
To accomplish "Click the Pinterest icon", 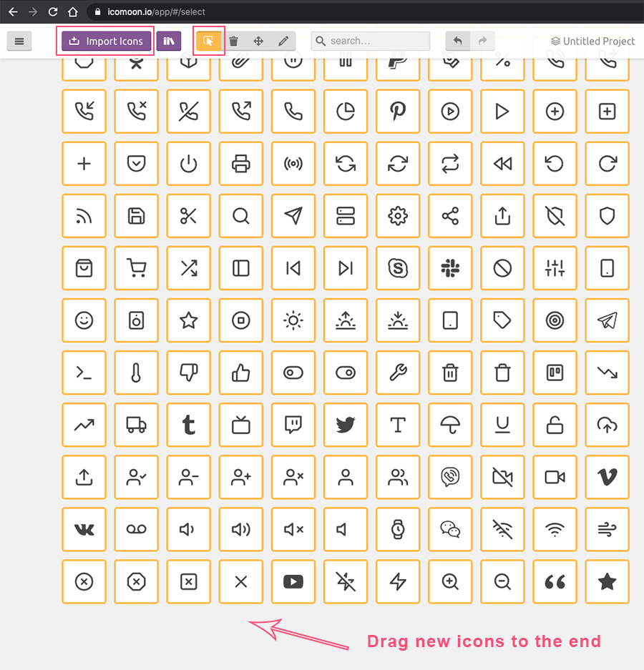I will [x=398, y=112].
